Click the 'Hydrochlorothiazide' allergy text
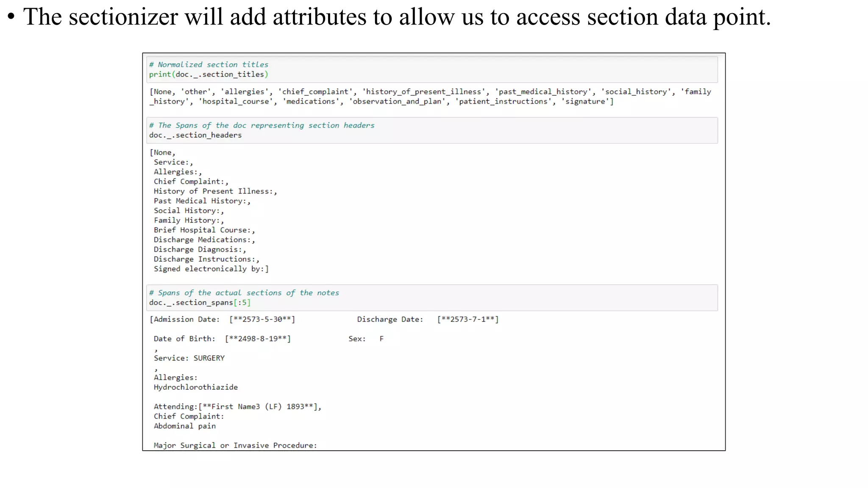 [x=196, y=387]
